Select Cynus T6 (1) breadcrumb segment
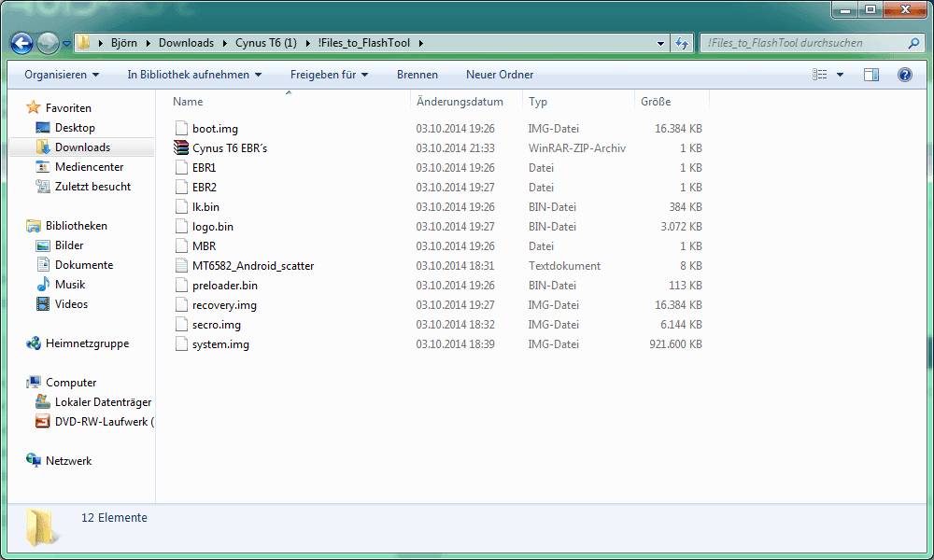This screenshot has height=560, width=934. point(265,43)
